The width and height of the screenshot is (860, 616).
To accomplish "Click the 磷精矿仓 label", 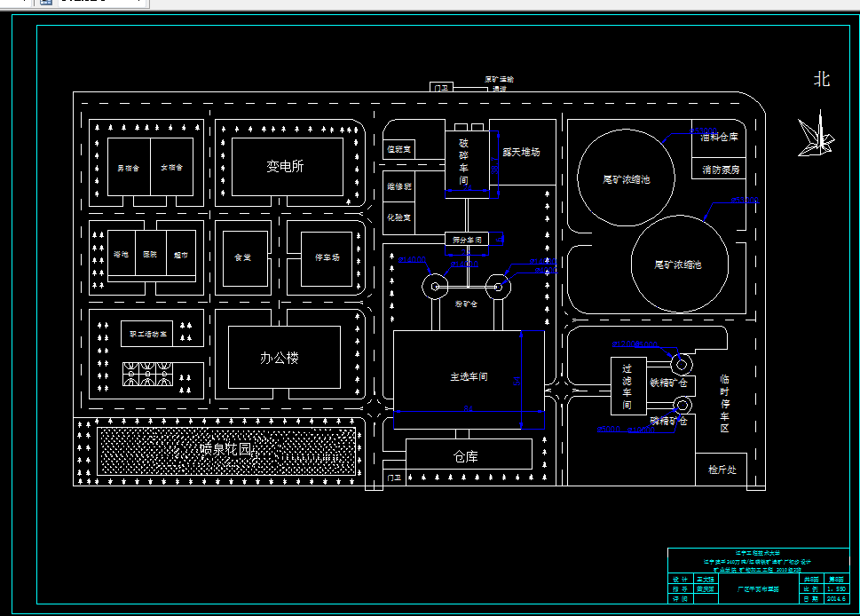I will [x=668, y=421].
